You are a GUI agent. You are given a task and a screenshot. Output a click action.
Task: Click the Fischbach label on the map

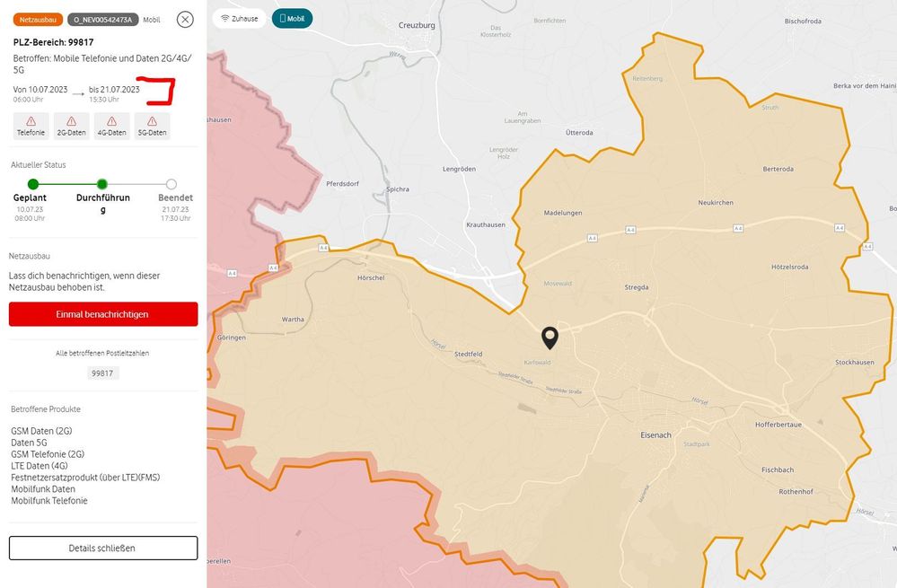pos(778,470)
